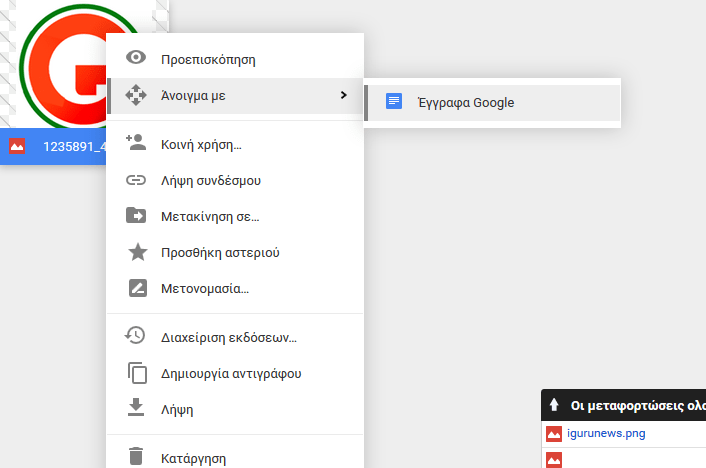Select Δημιουργία αντιγράφου menu entry
The width and height of the screenshot is (706, 468).
pos(231,373)
